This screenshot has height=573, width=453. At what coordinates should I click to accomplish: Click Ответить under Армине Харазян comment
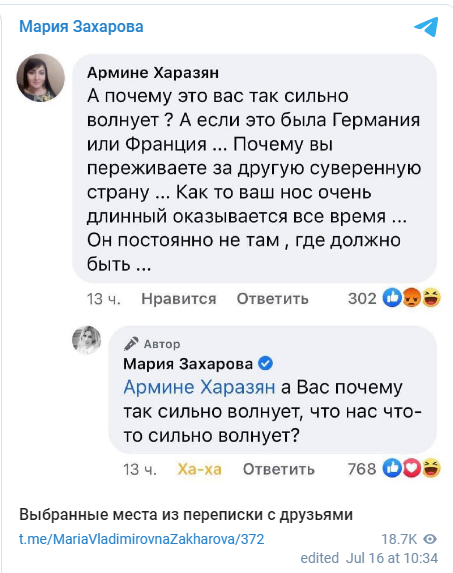pos(273,299)
